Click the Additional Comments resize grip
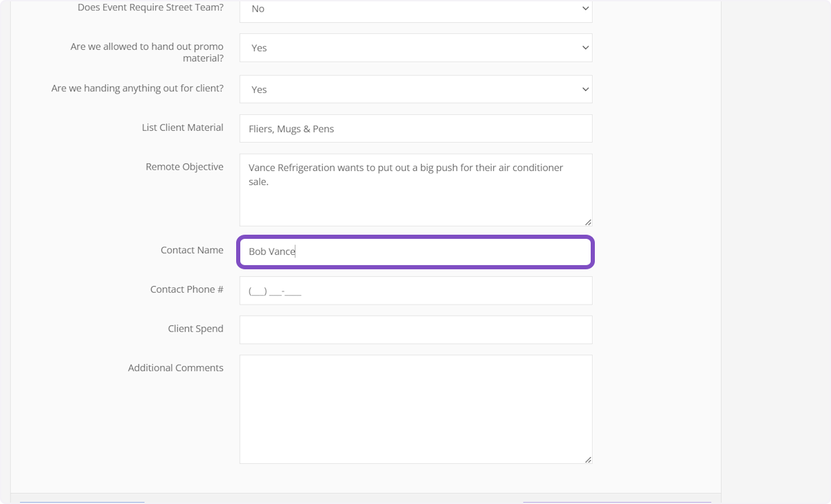The height and width of the screenshot is (504, 831). [588, 460]
